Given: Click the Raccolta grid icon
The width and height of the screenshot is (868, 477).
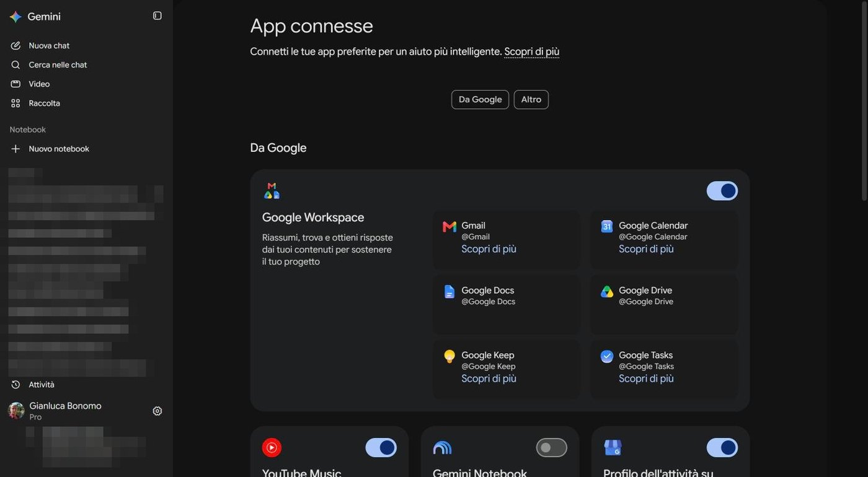Looking at the screenshot, I should coord(15,103).
